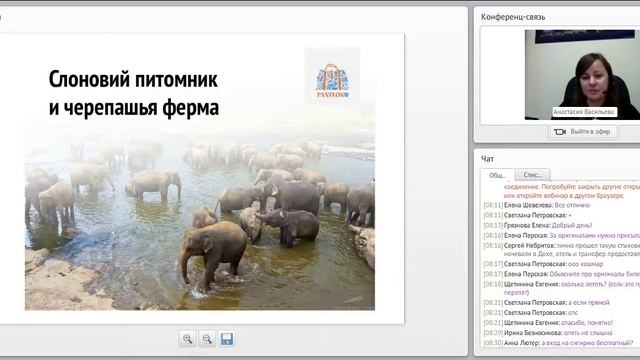Click the presenter webcam video
The height and width of the screenshot is (360, 640).
pos(582,75)
